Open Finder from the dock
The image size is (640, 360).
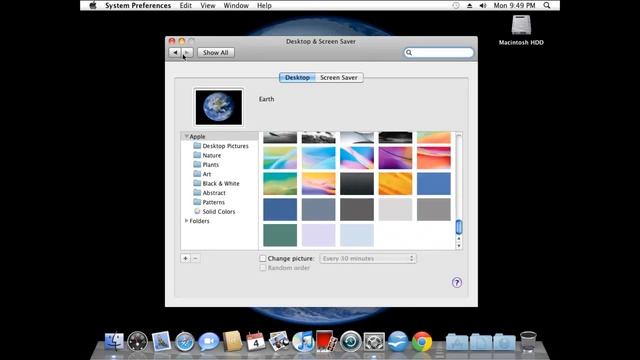click(x=114, y=341)
